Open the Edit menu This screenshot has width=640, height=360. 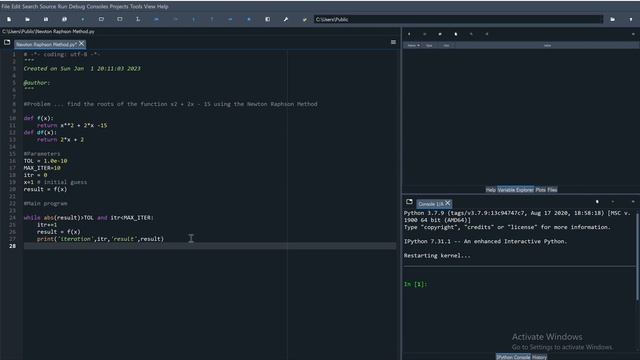pos(16,7)
